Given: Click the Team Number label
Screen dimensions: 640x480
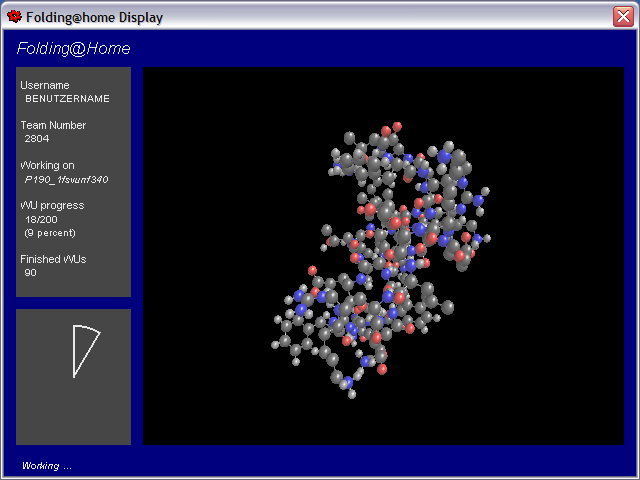Looking at the screenshot, I should pyautogui.click(x=53, y=125).
